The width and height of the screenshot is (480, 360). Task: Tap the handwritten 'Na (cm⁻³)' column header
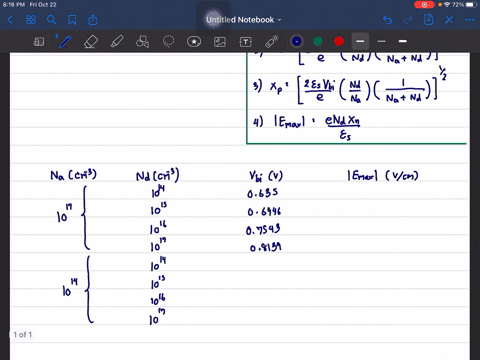pyautogui.click(x=73, y=175)
